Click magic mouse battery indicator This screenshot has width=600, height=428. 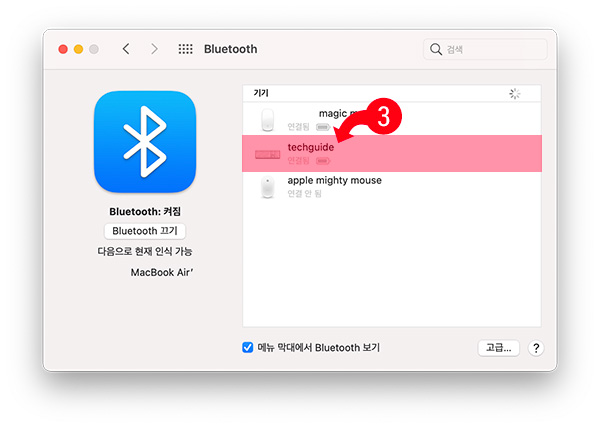(323, 127)
